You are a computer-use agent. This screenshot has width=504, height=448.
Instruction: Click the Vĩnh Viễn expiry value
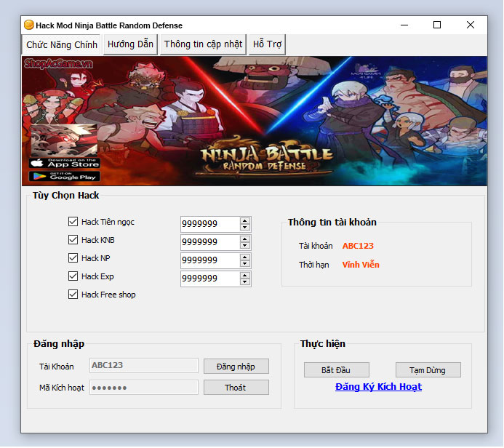pyautogui.click(x=361, y=265)
